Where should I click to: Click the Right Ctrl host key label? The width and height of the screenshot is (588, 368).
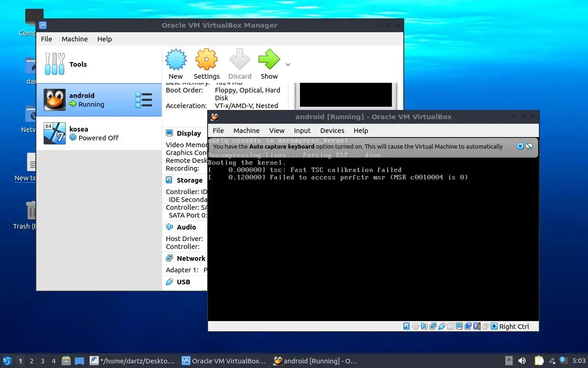[x=514, y=326]
